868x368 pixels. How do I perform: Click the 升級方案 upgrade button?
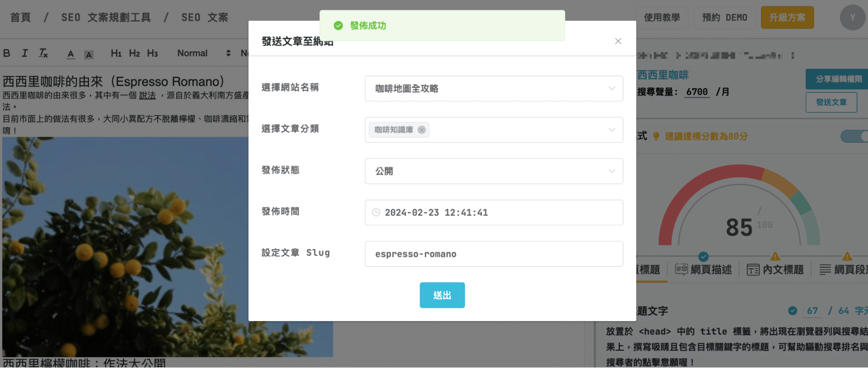pos(787,18)
